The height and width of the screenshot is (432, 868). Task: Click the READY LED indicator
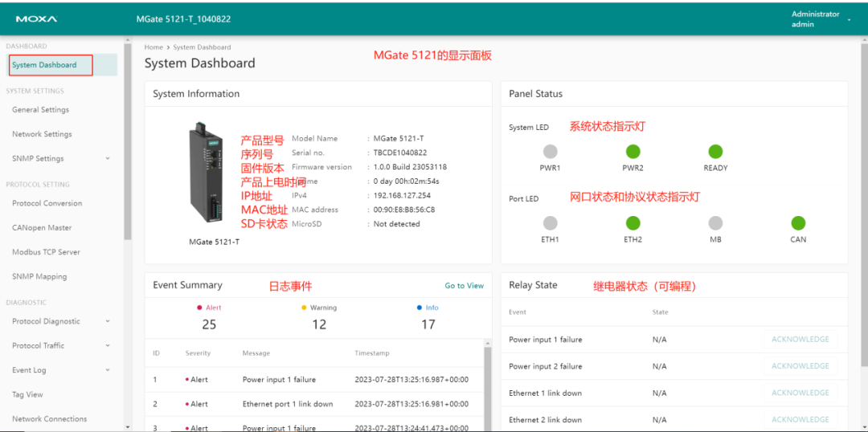click(x=716, y=151)
